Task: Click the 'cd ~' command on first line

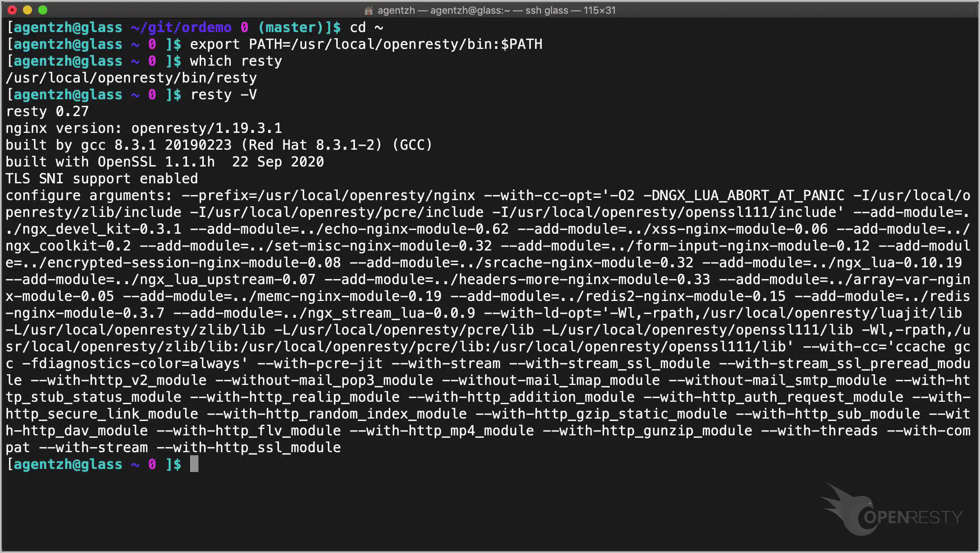Action: pos(366,27)
